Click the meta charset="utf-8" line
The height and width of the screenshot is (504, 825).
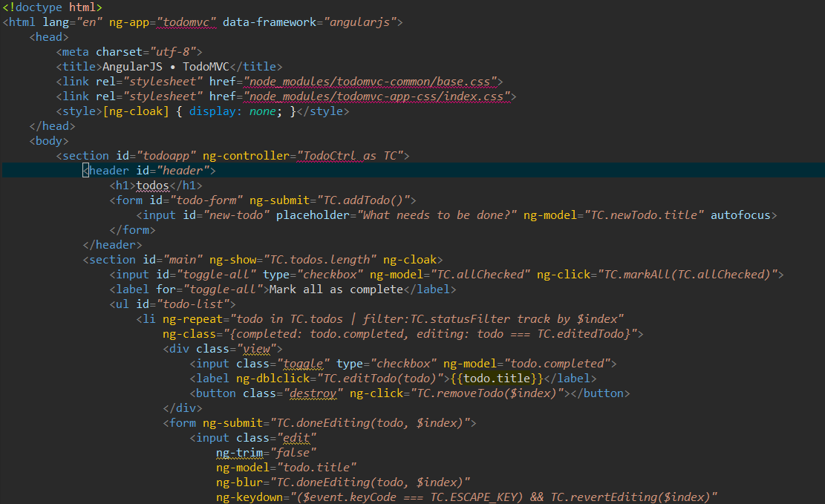(129, 51)
